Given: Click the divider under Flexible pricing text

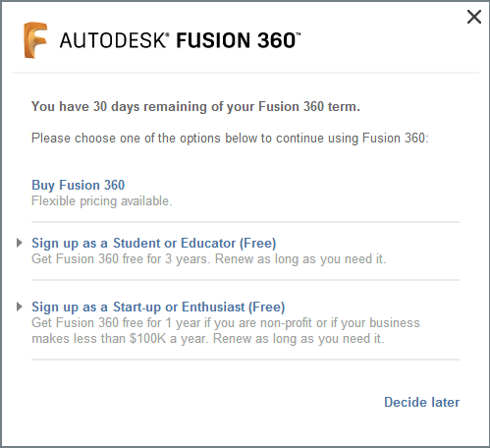Looking at the screenshot, I should (245, 222).
